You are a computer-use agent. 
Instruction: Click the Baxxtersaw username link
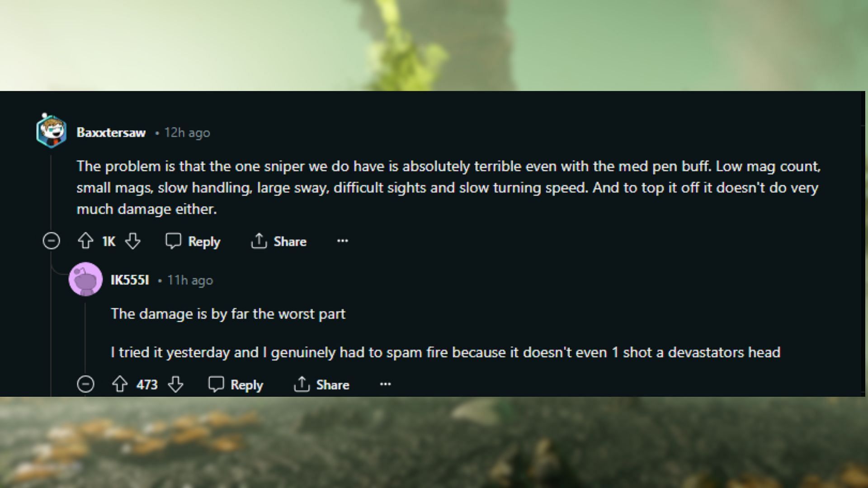click(x=111, y=132)
